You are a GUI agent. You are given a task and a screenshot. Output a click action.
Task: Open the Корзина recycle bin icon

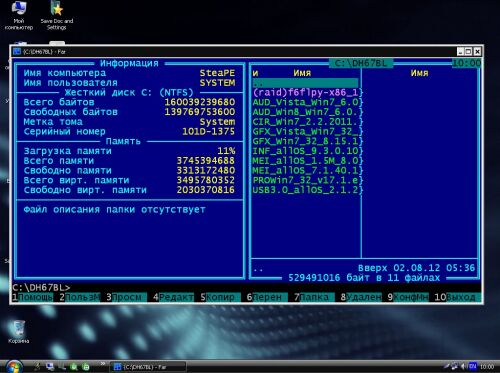18,332
